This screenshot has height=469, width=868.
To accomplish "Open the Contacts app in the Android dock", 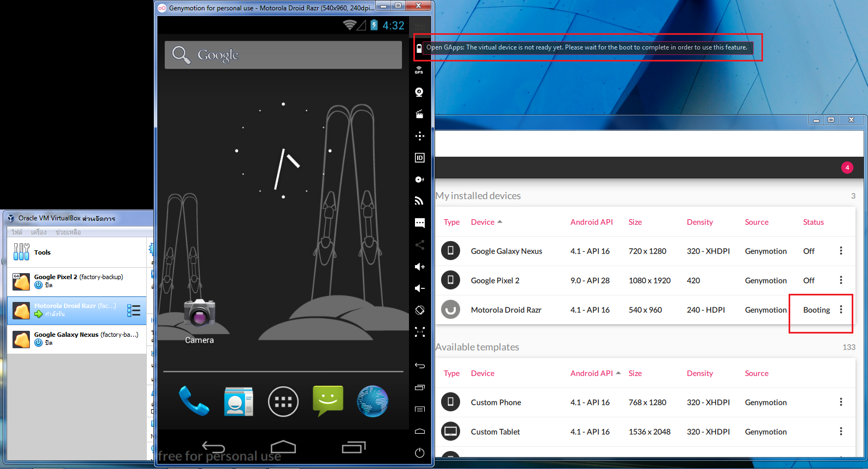I will (238, 402).
